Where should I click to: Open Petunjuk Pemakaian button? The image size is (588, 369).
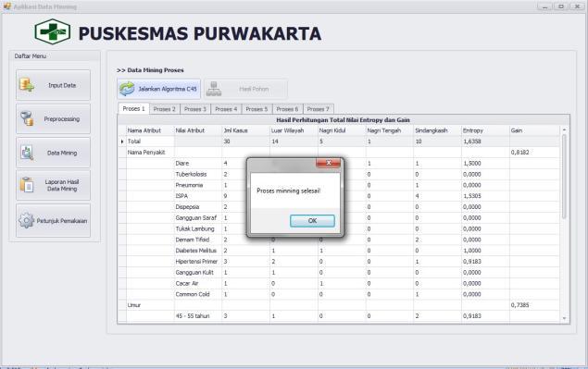click(x=54, y=221)
